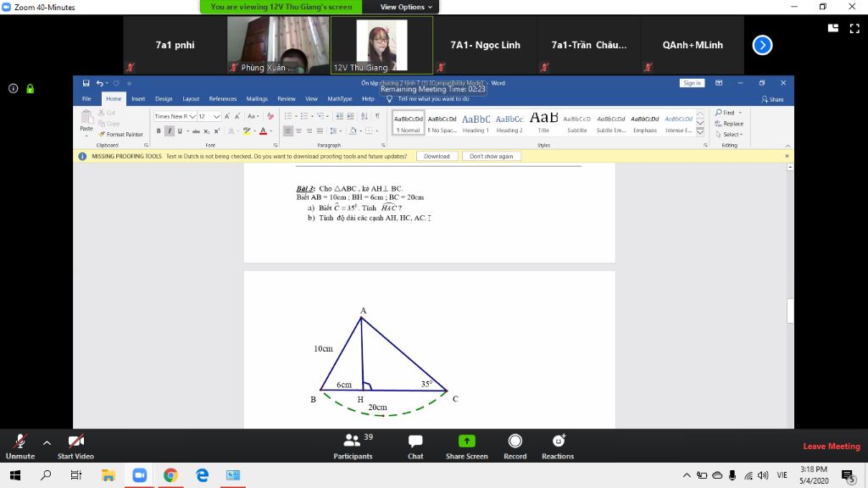Decrease font size with Shrink Font
Screen dimensions: 868x488
tap(237, 116)
